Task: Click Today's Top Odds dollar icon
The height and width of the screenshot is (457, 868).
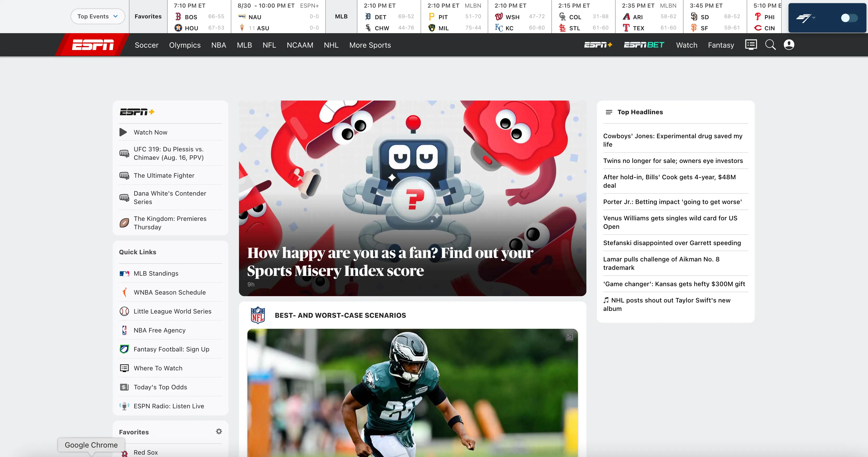Action: pos(124,387)
